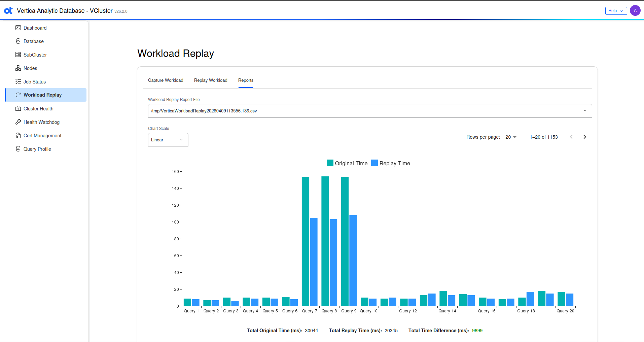The height and width of the screenshot is (342, 644).
Task: Click the Total Time Difference value -9699
Action: [x=476, y=331]
